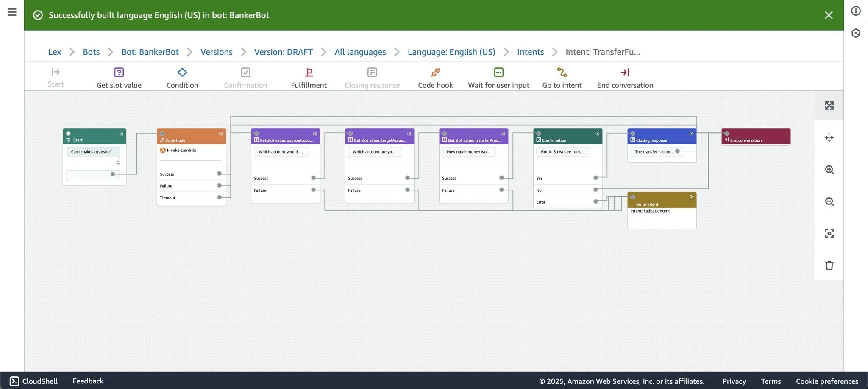Image resolution: width=868 pixels, height=389 pixels.
Task: Open the Terms footer link
Action: pyautogui.click(x=771, y=381)
